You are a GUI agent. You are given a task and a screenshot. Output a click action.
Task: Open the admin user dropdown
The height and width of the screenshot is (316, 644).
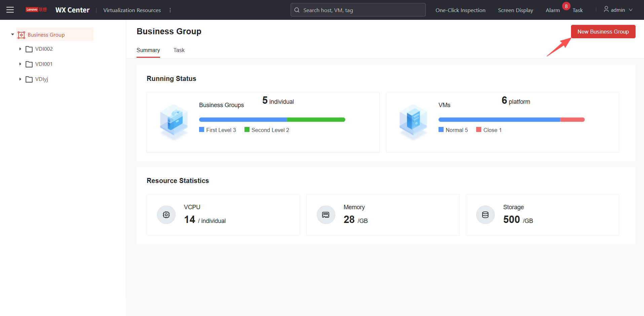tap(618, 10)
